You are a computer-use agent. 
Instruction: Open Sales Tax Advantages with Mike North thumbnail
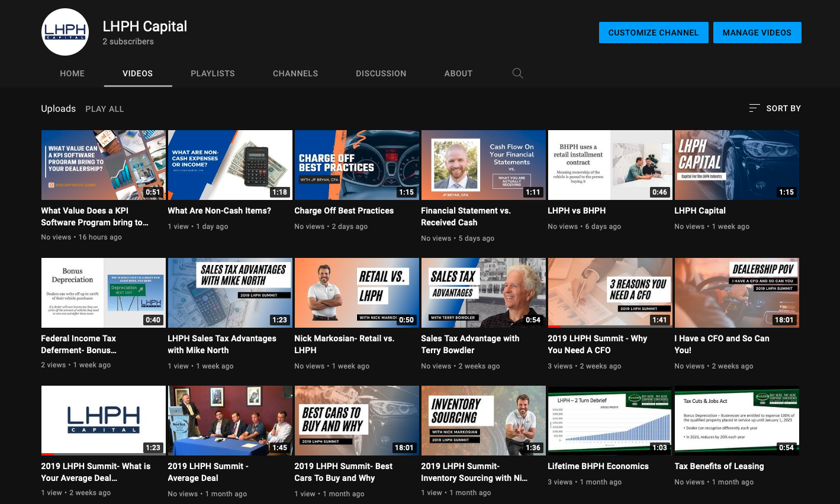pyautogui.click(x=230, y=293)
